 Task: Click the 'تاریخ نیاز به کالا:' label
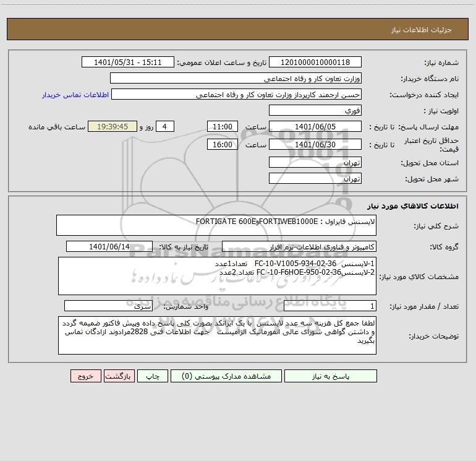[x=184, y=247]
